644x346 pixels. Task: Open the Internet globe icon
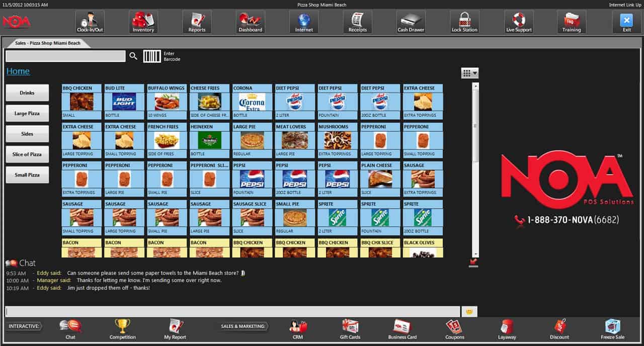point(304,22)
